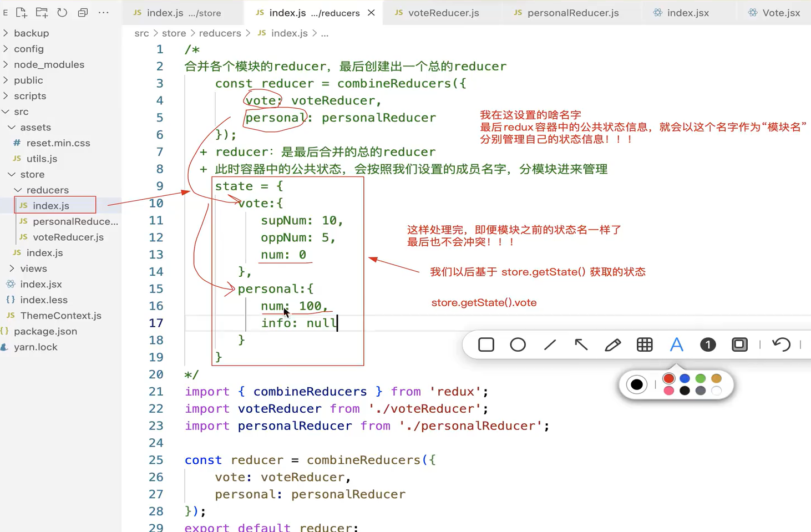Click 'combineReducers' in the line 21 import
Viewport: 811px width, 532px height.
click(x=310, y=392)
